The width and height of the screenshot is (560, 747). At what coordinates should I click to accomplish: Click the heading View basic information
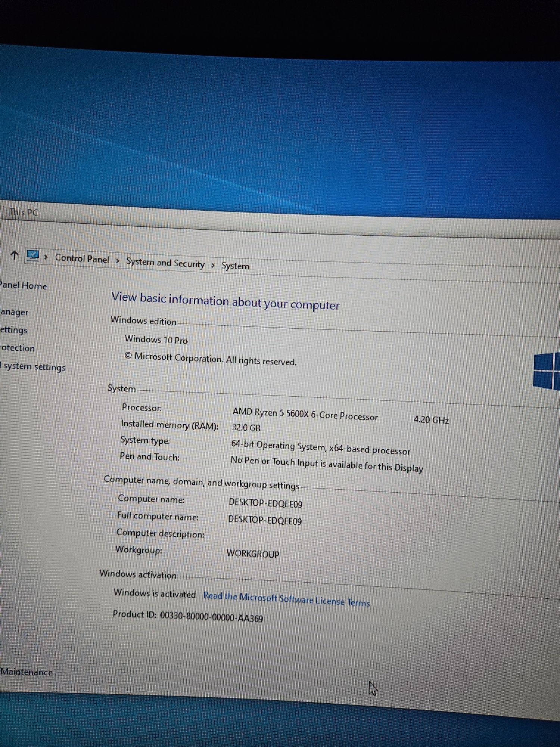[225, 301]
